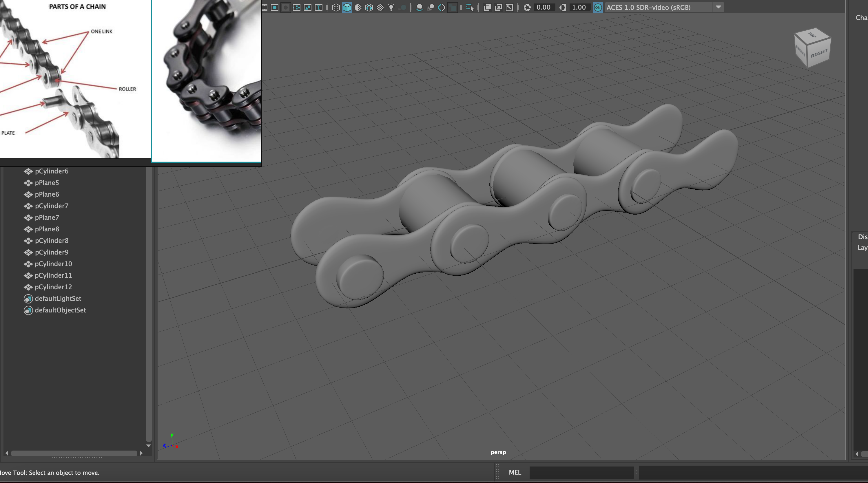Toggle gate mask icon
Viewport: 868px width, 483px height.
[x=285, y=8]
